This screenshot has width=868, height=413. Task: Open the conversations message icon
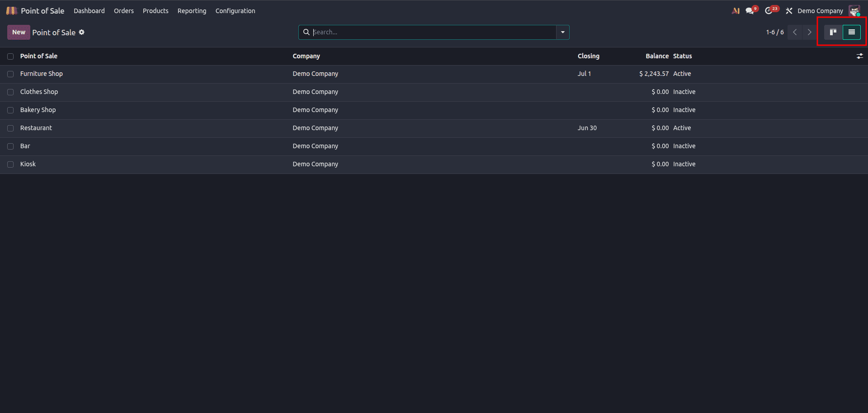750,11
